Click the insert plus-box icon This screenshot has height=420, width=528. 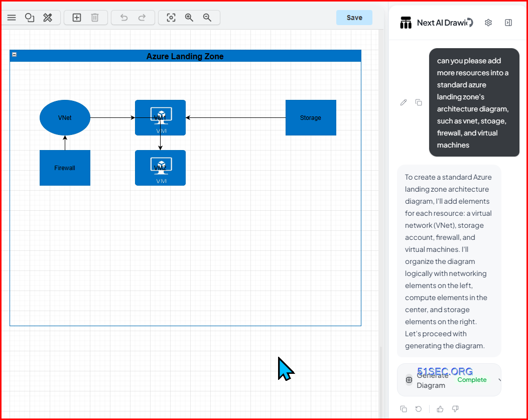pyautogui.click(x=77, y=18)
